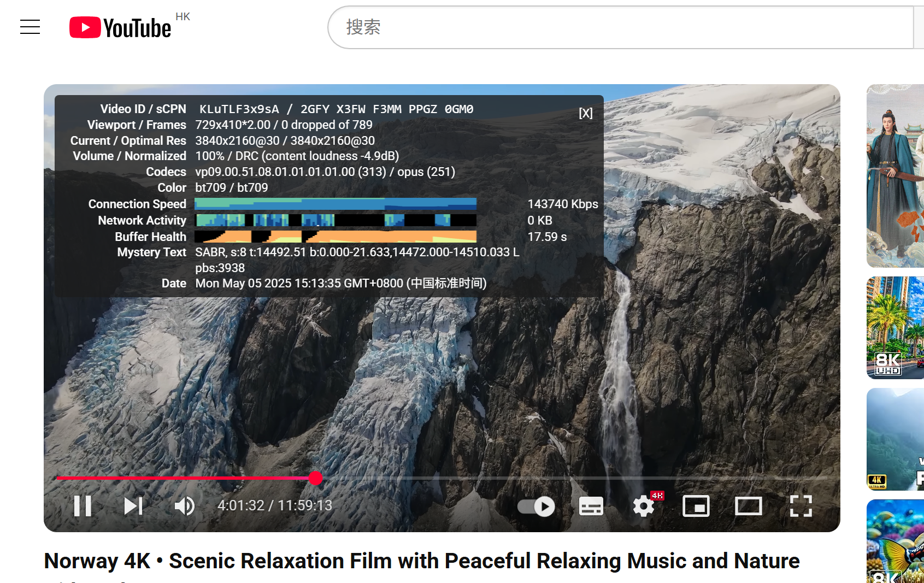Click the Connection Speed graph
This screenshot has height=583, width=924.
[336, 204]
